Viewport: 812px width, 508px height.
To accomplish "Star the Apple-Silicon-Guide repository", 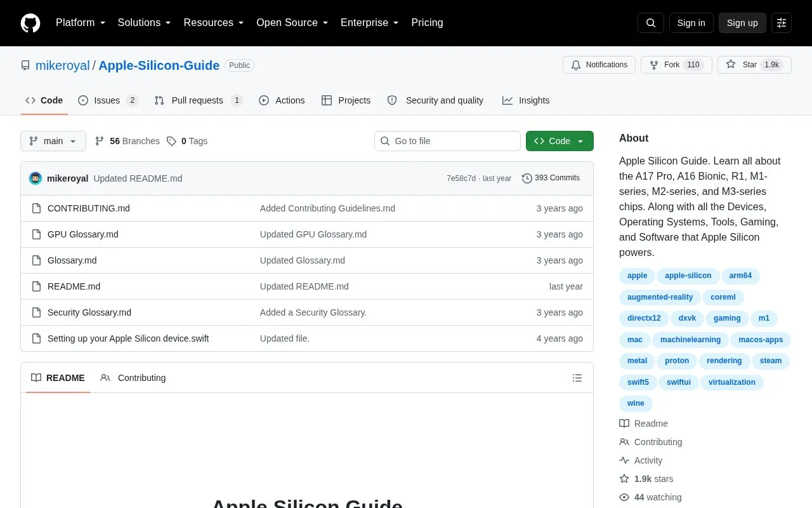I will pos(754,65).
